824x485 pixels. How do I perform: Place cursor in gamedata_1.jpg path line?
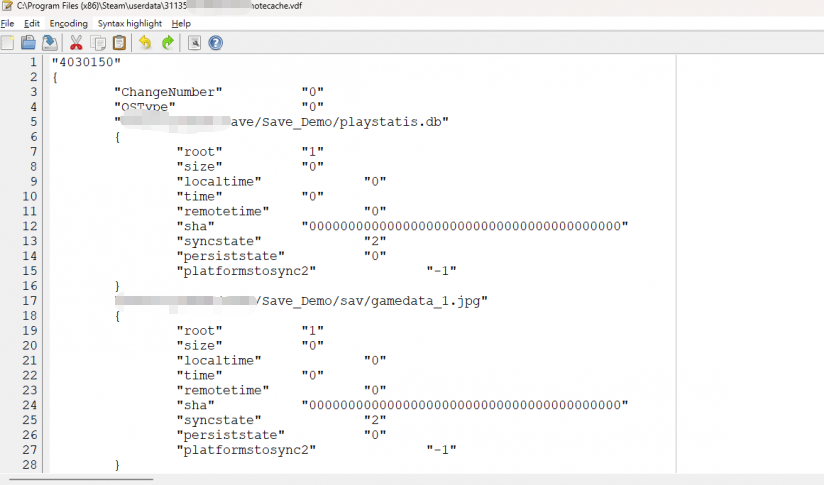coord(301,301)
